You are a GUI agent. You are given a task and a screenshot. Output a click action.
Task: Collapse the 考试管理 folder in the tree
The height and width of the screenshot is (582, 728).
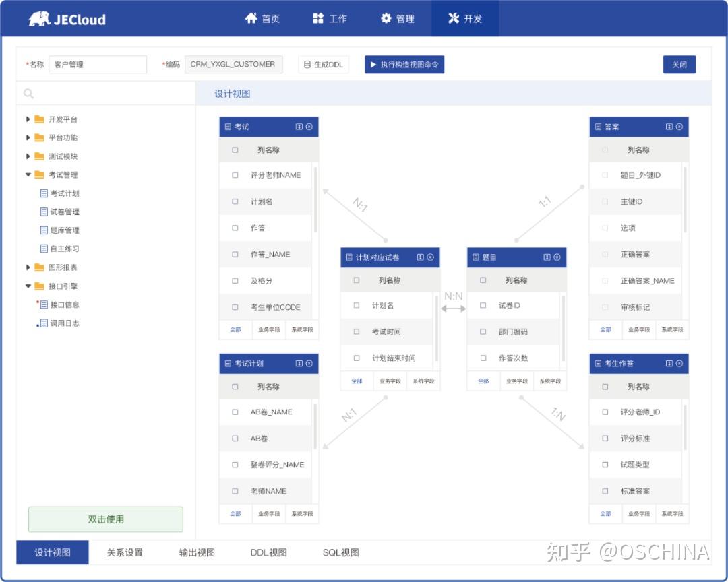pos(28,174)
